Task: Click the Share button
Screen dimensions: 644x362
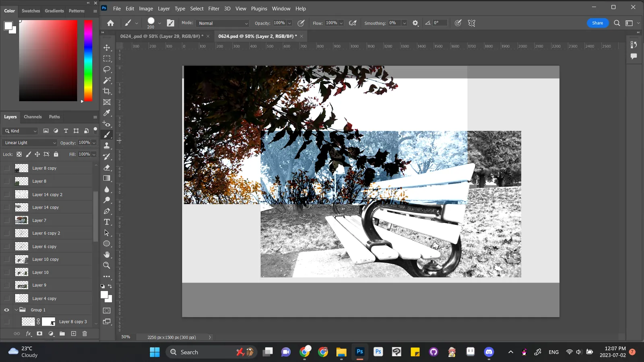Action: click(597, 23)
